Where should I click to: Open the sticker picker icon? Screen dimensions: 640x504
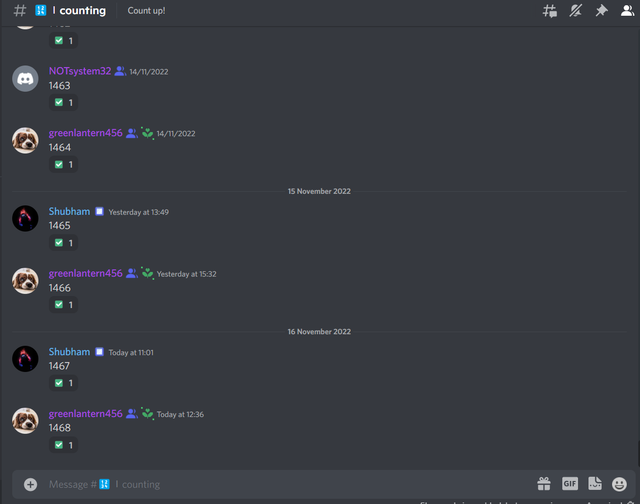click(595, 484)
